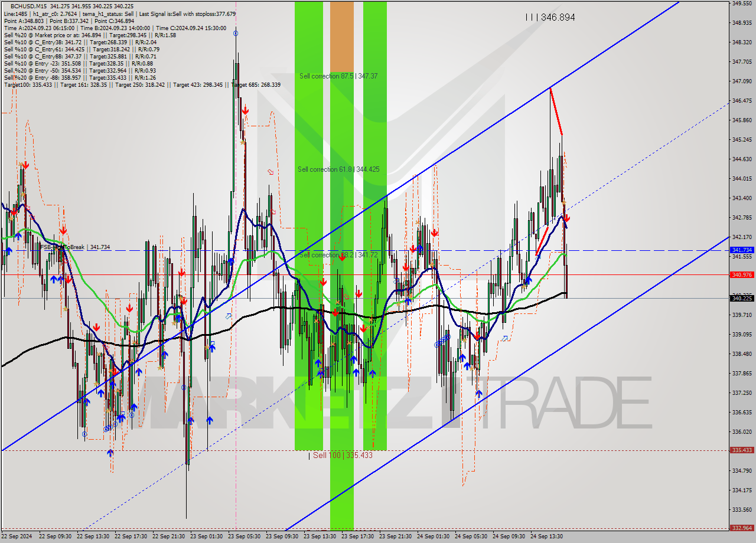
Task: Click the '22 Sep 2024' time axis label
Action: tap(17, 537)
